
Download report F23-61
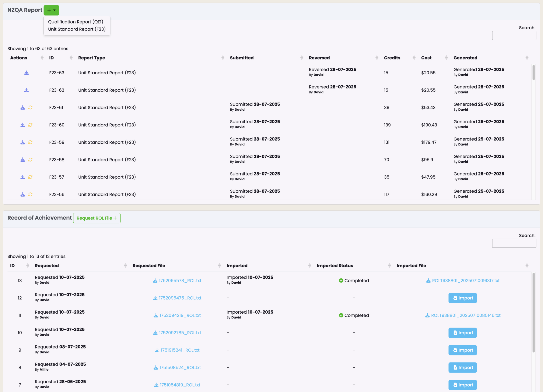click(x=22, y=108)
